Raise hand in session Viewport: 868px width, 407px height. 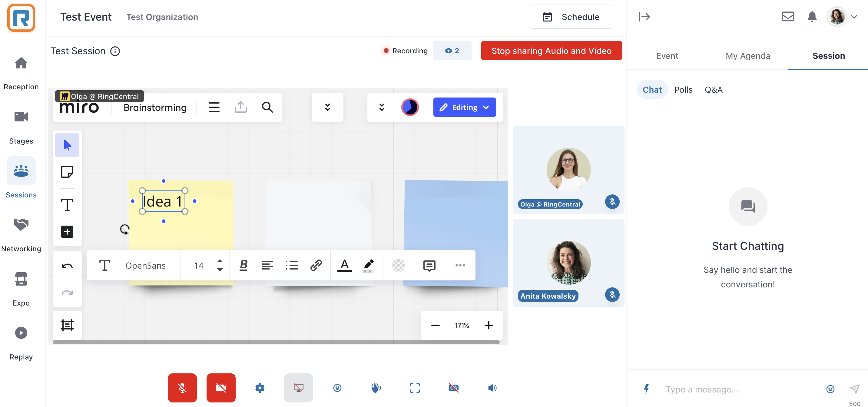pyautogui.click(x=376, y=388)
